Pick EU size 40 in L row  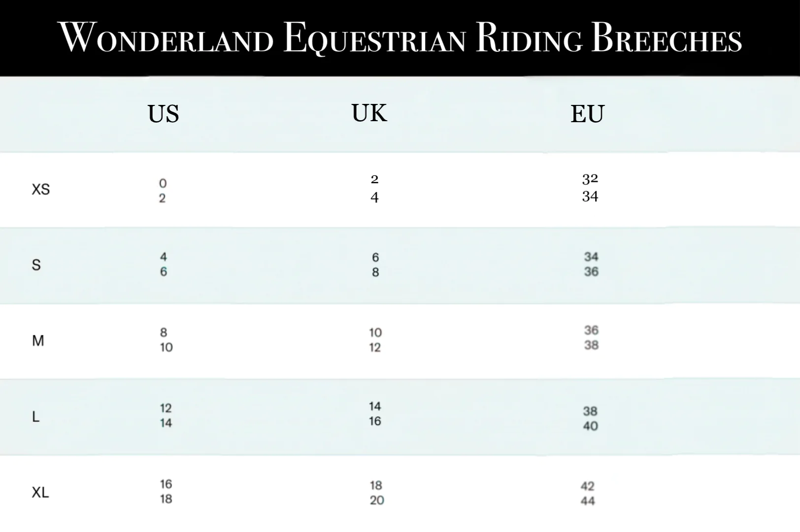tap(590, 426)
